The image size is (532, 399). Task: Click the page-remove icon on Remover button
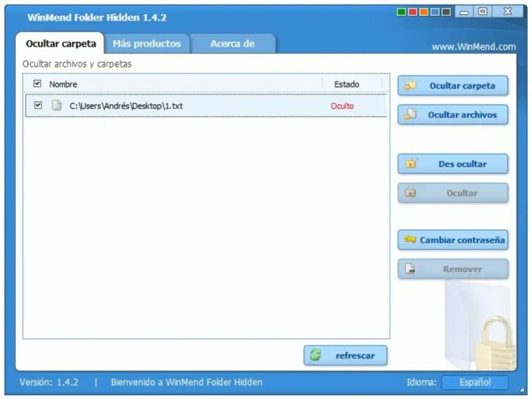[410, 269]
